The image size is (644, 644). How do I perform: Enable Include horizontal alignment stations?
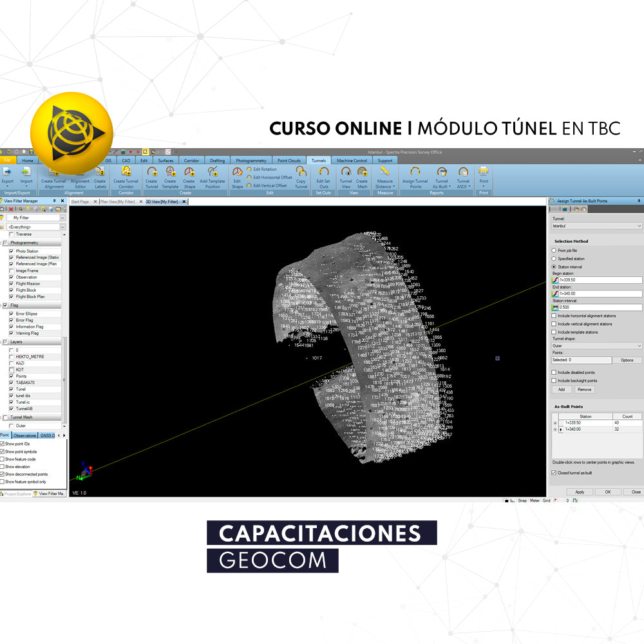click(x=553, y=316)
